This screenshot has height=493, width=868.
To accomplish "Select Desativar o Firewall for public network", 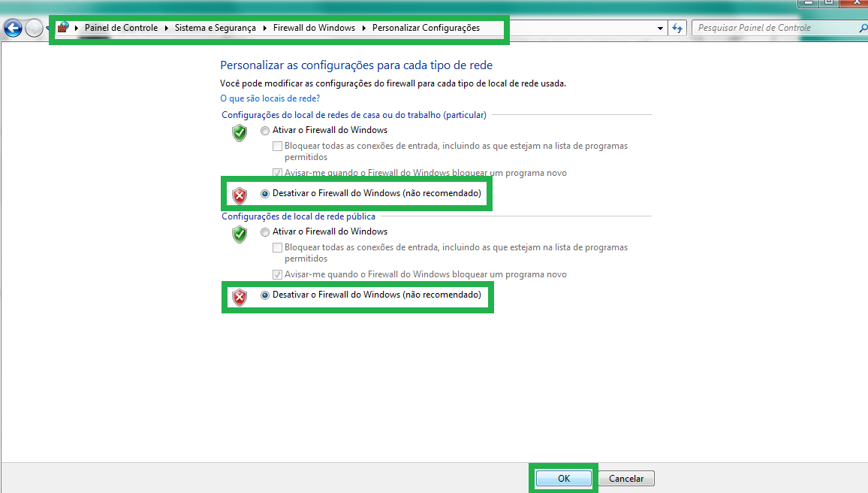I will point(265,295).
